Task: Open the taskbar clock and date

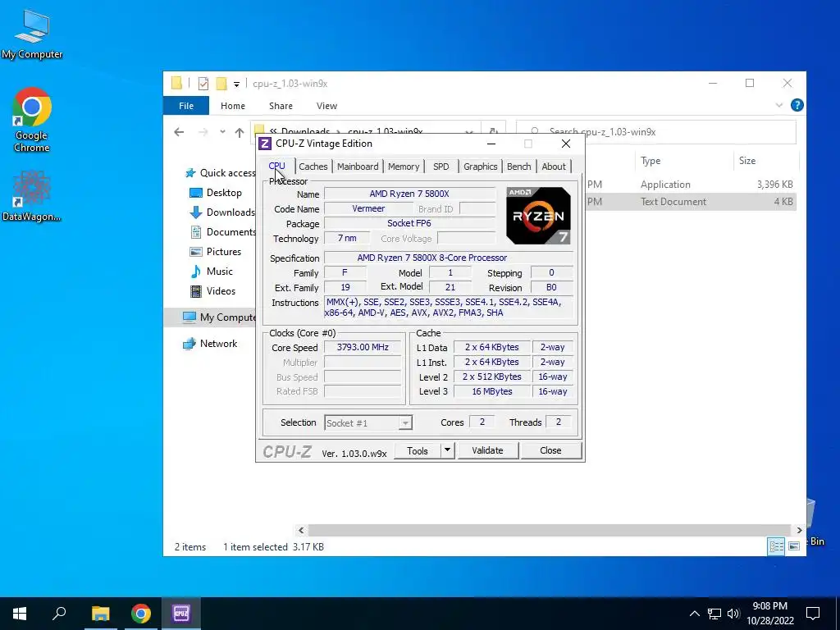Action: 769,614
